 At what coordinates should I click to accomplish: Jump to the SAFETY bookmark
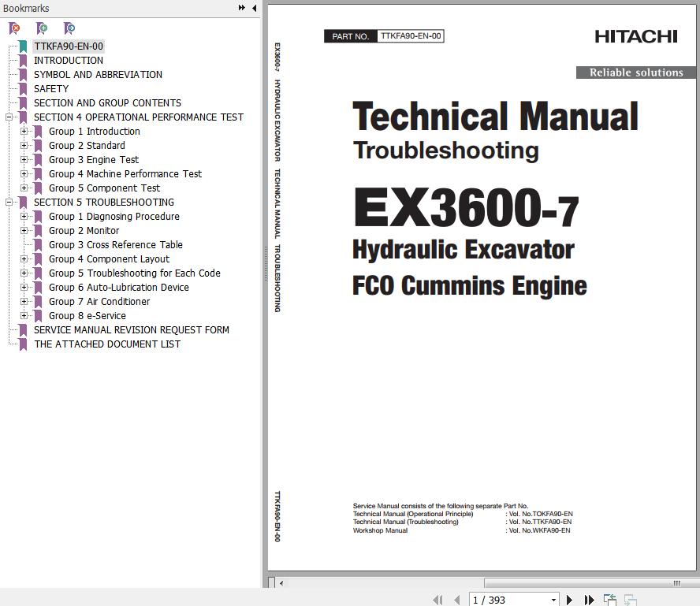[x=51, y=89]
